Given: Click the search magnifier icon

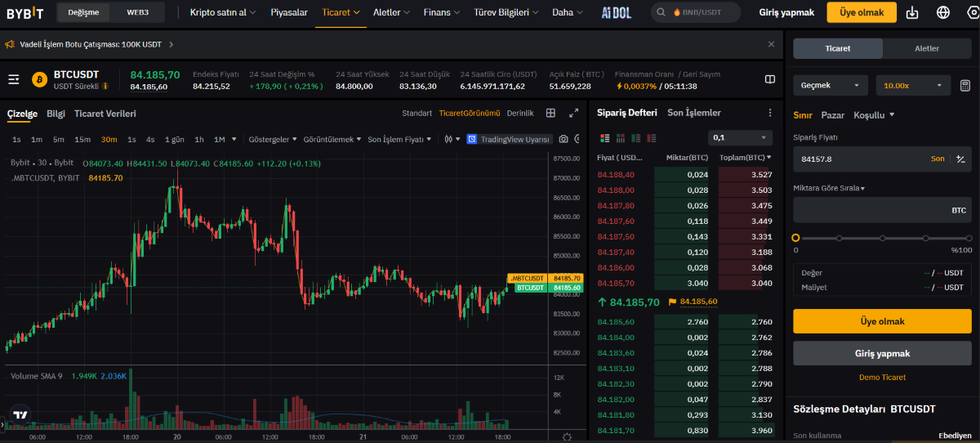Looking at the screenshot, I should 661,12.
